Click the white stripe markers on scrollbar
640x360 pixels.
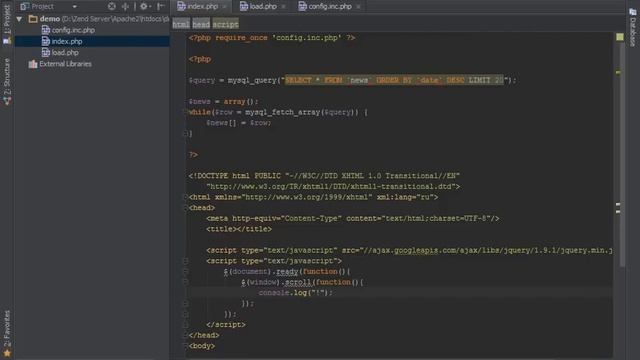click(x=618, y=208)
